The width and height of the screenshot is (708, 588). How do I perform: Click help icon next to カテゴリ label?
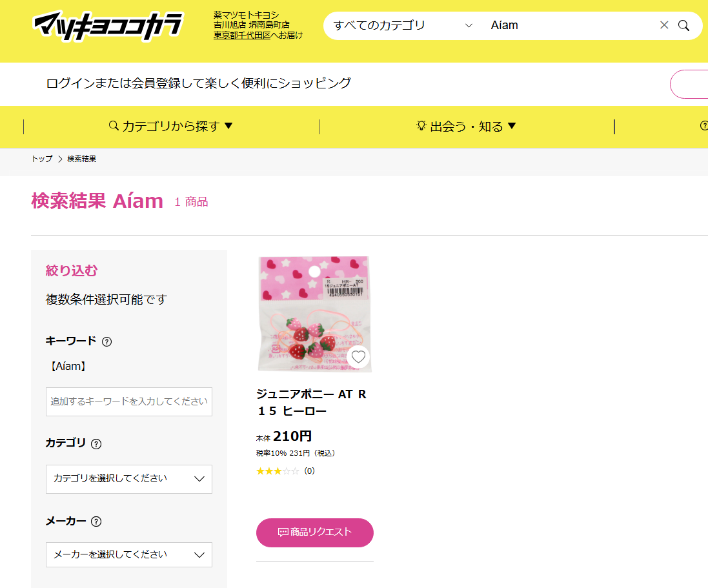coord(96,444)
